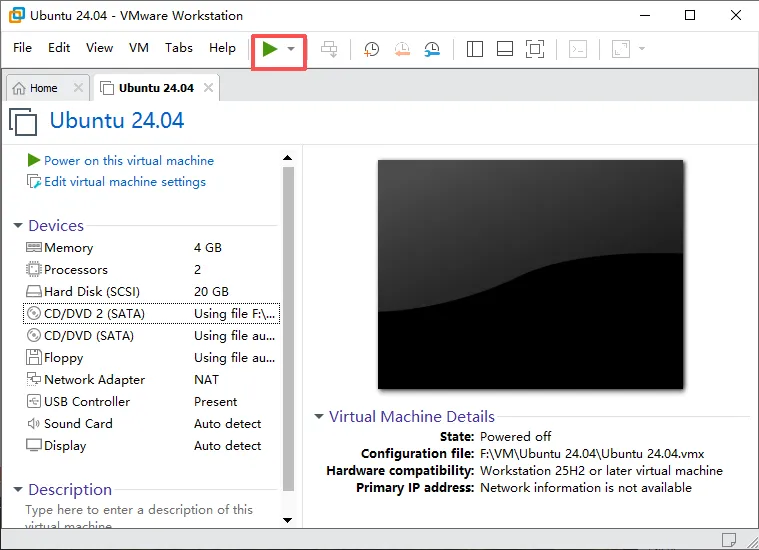Screen dimensions: 759x550
Task: Click the Memory chip icon
Action: pyautogui.click(x=33, y=247)
